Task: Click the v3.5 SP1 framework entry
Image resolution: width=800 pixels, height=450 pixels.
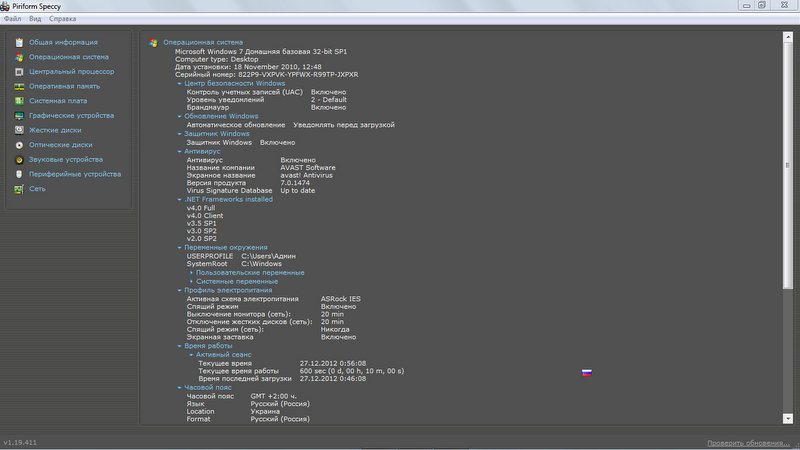Action: 202,223
